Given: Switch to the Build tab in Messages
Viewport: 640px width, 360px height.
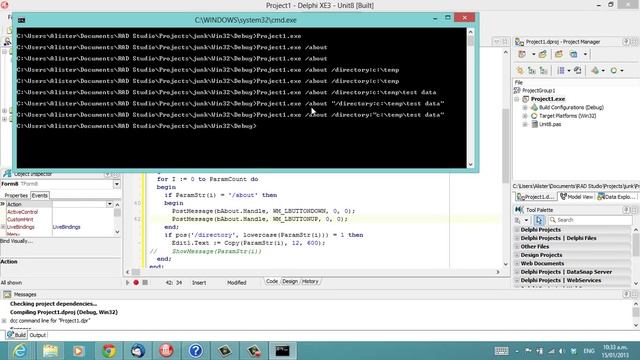Looking at the screenshot, I should click(x=16, y=335).
